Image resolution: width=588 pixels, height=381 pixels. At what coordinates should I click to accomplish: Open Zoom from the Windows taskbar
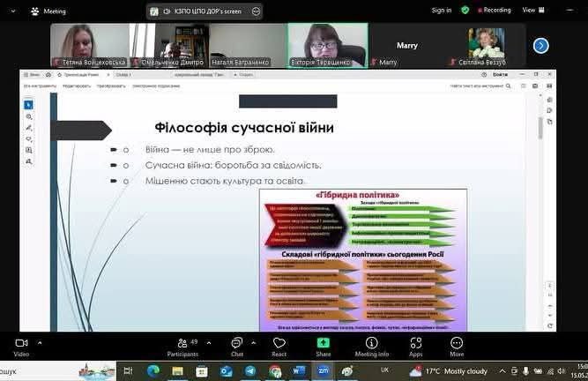(323, 371)
